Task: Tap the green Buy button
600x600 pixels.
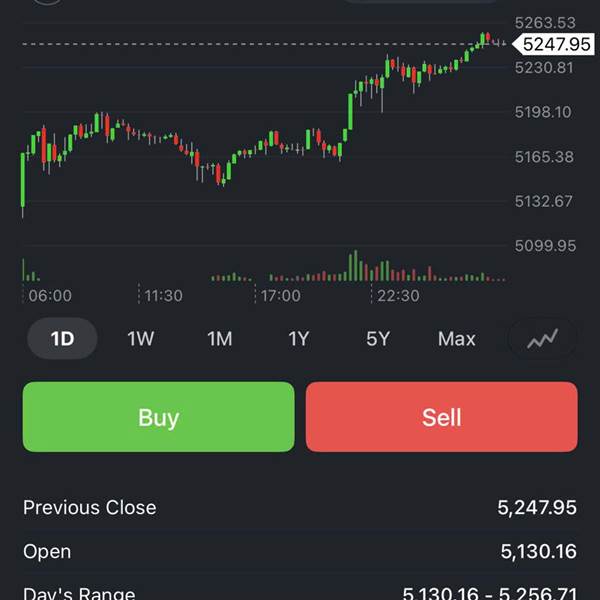Action: point(159,417)
